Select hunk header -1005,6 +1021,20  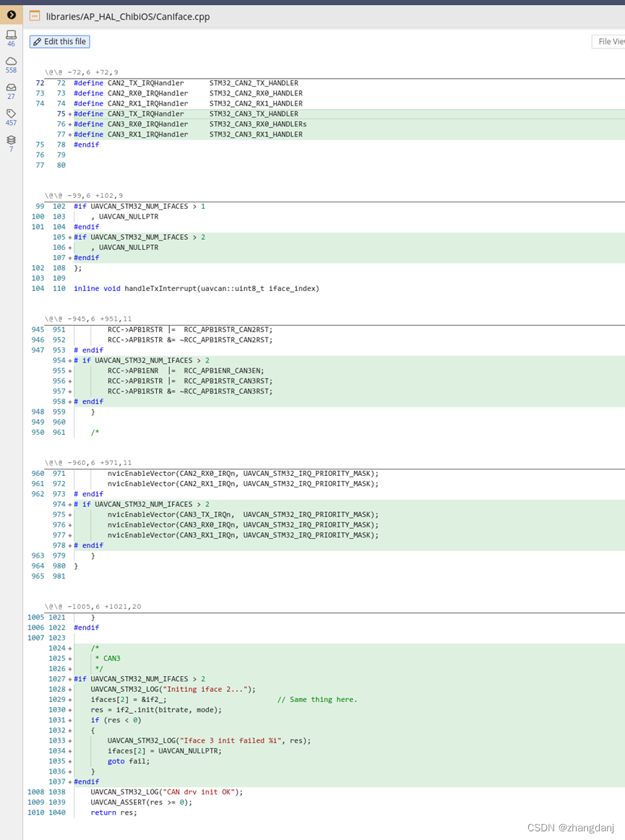[x=92, y=607]
